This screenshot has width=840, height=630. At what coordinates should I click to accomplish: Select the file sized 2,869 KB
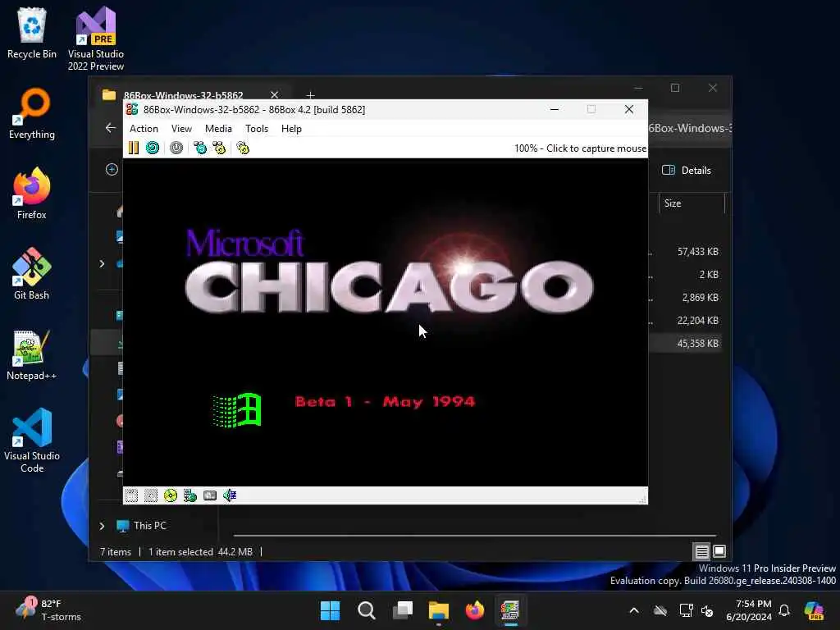(x=700, y=298)
